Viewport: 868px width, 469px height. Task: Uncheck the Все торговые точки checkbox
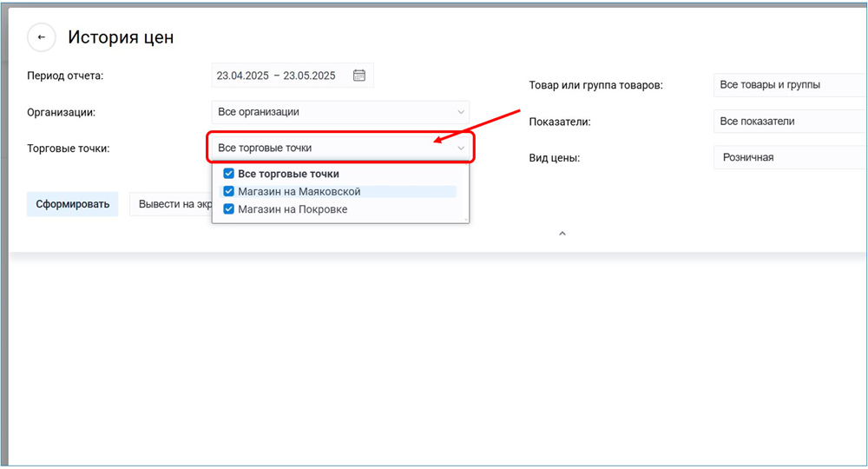point(229,174)
